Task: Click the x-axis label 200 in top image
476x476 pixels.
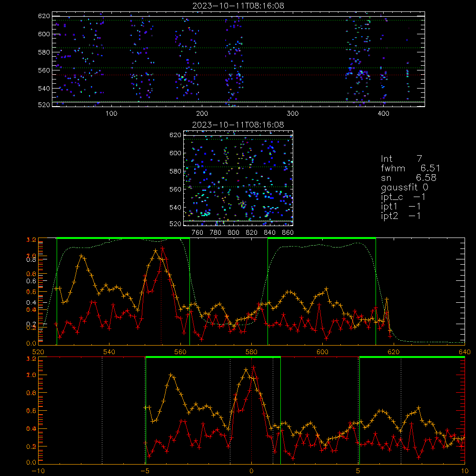Action: point(202,114)
